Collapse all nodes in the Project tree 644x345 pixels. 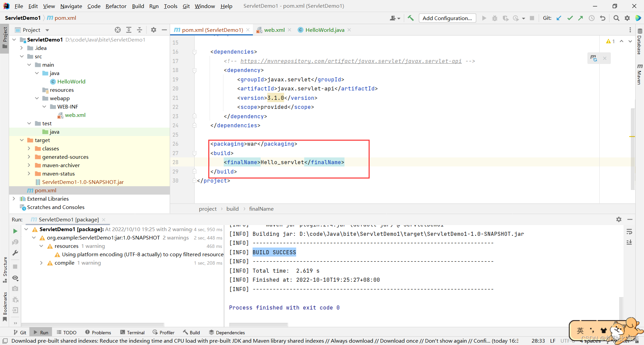pos(140,30)
